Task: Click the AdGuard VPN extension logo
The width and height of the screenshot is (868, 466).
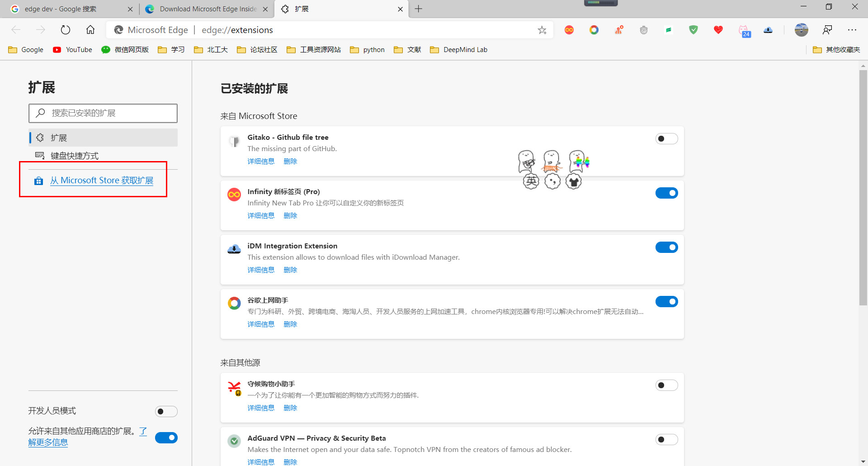Action: point(234,441)
